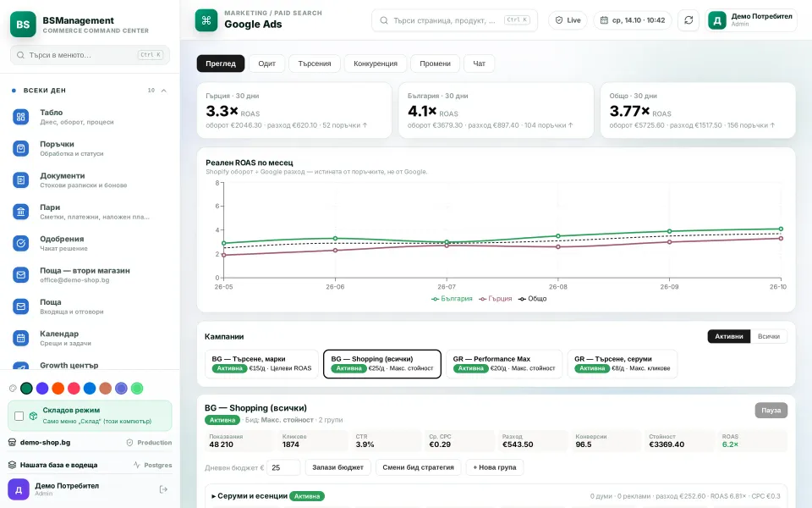Click the Postgres database label
Screen dimensions: 812x508
[153, 465]
